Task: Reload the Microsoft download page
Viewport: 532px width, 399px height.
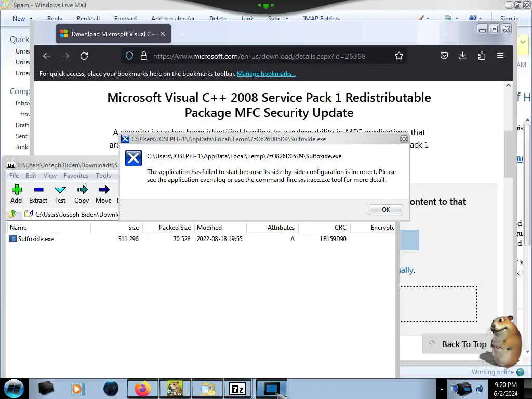Action: click(x=84, y=56)
